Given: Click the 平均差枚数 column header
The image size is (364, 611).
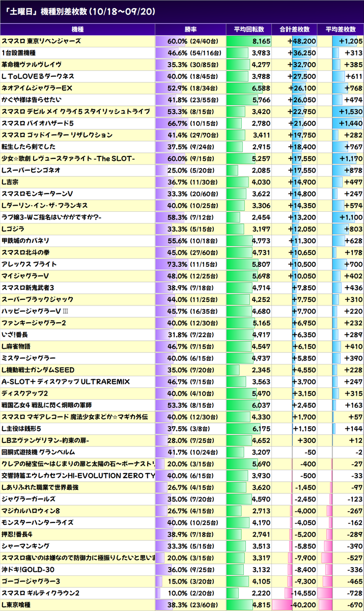Looking at the screenshot, I should [x=341, y=29].
